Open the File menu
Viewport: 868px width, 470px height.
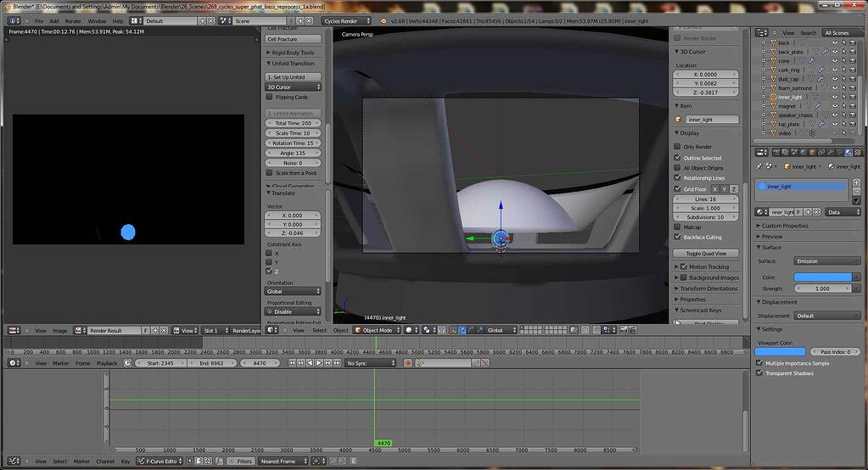39,21
